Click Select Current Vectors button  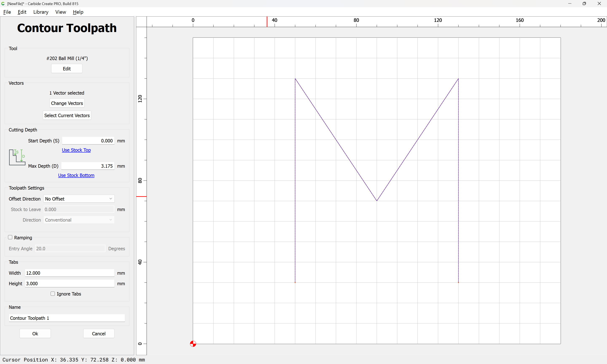click(67, 115)
